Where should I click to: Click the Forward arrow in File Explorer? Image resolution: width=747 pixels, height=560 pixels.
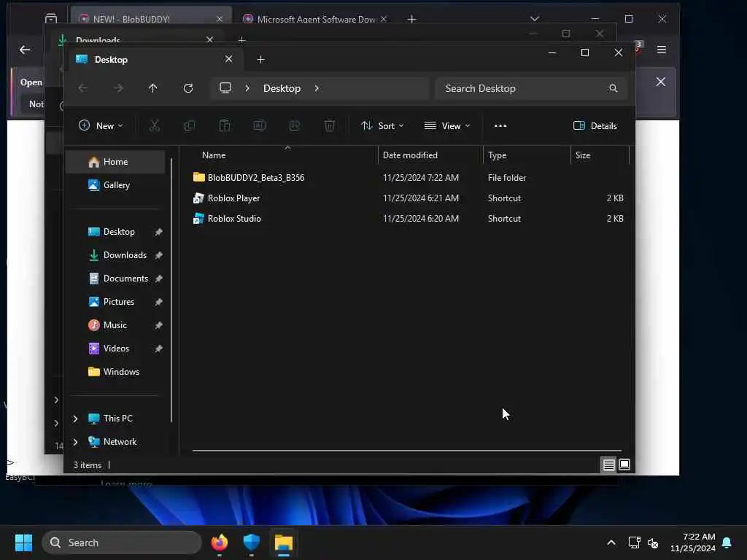click(x=118, y=88)
